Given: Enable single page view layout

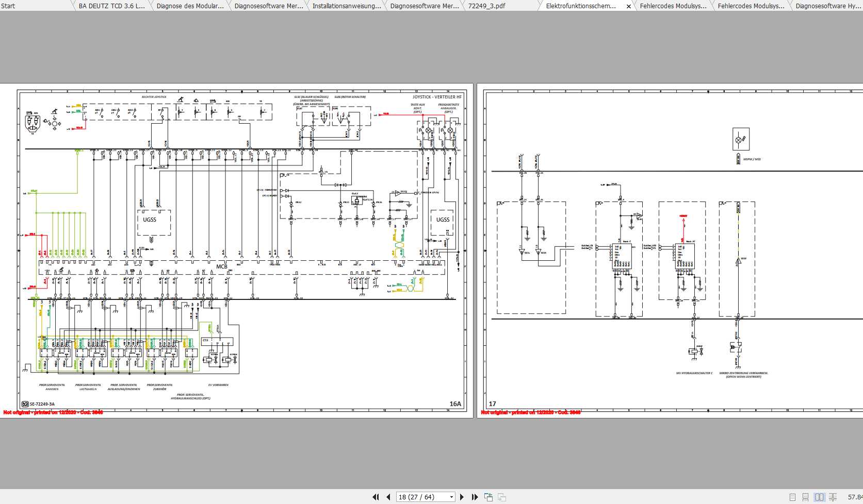Looking at the screenshot, I should tap(793, 497).
